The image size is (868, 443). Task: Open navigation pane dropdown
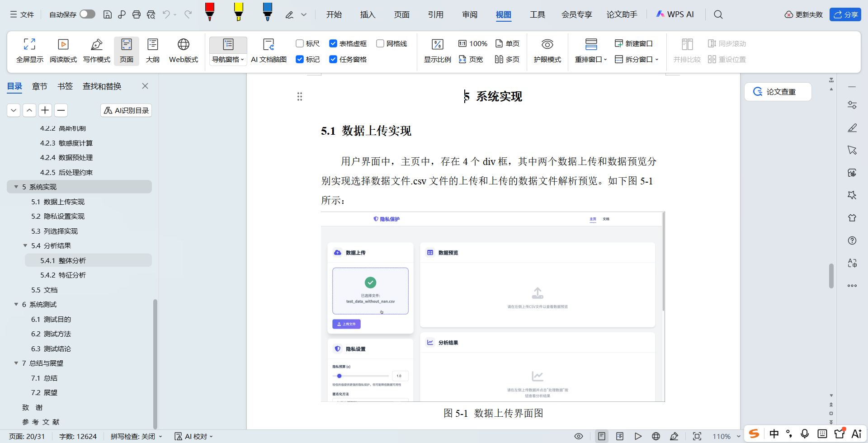[x=228, y=59]
